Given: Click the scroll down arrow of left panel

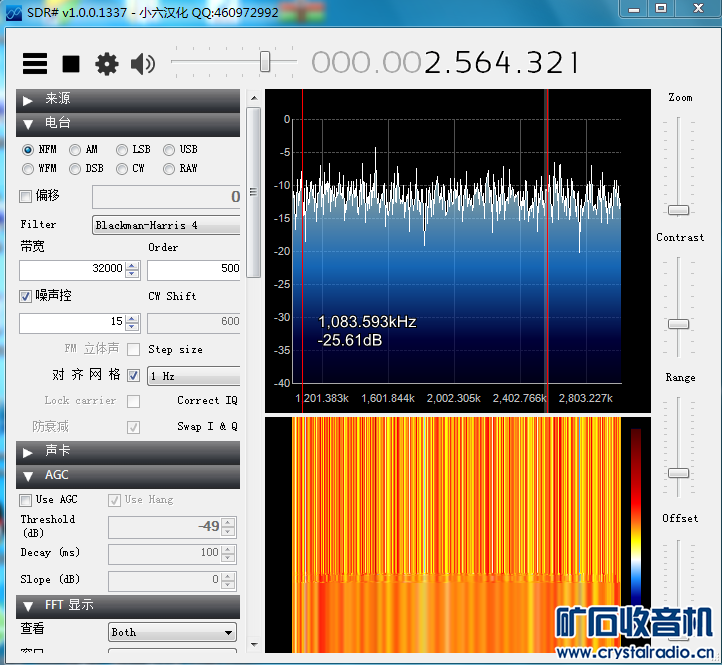Looking at the screenshot, I should [x=254, y=645].
